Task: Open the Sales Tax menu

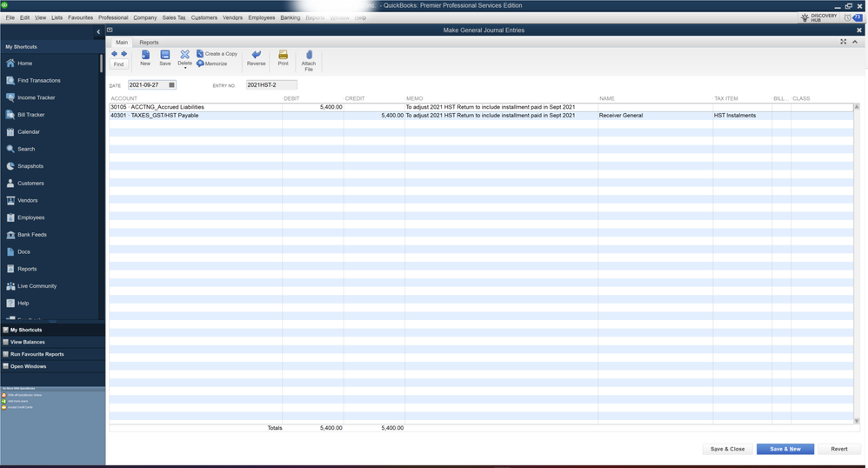Action: 174,17
